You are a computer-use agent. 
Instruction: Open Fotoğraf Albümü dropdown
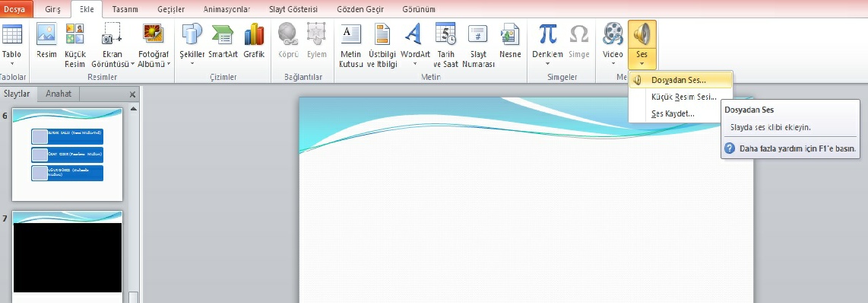168,64
